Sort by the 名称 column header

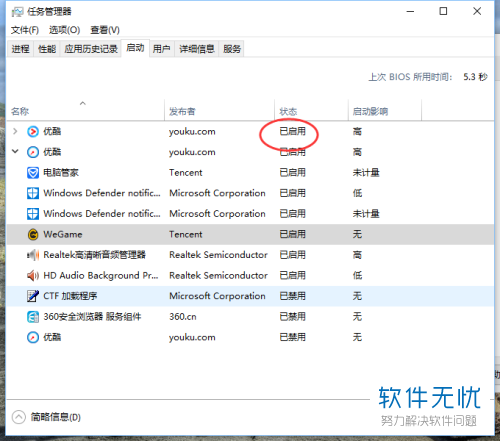point(86,110)
